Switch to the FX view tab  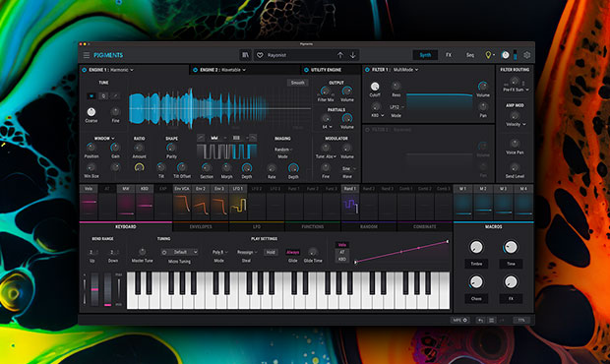pyautogui.click(x=449, y=55)
